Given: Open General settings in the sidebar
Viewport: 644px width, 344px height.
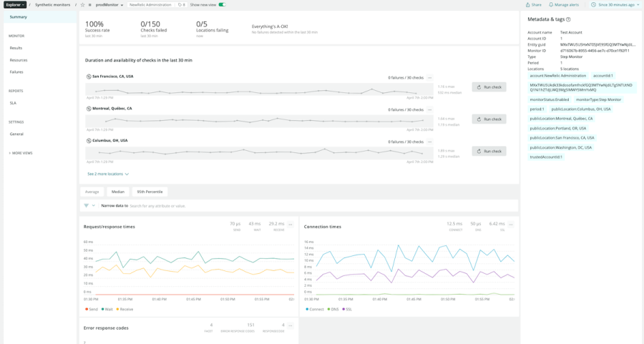Looking at the screenshot, I should pos(16,134).
